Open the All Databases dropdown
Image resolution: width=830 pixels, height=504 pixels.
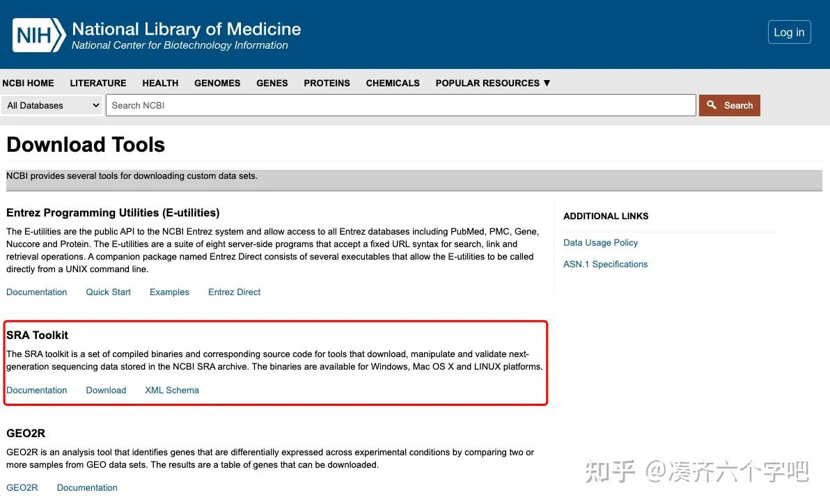(x=53, y=105)
